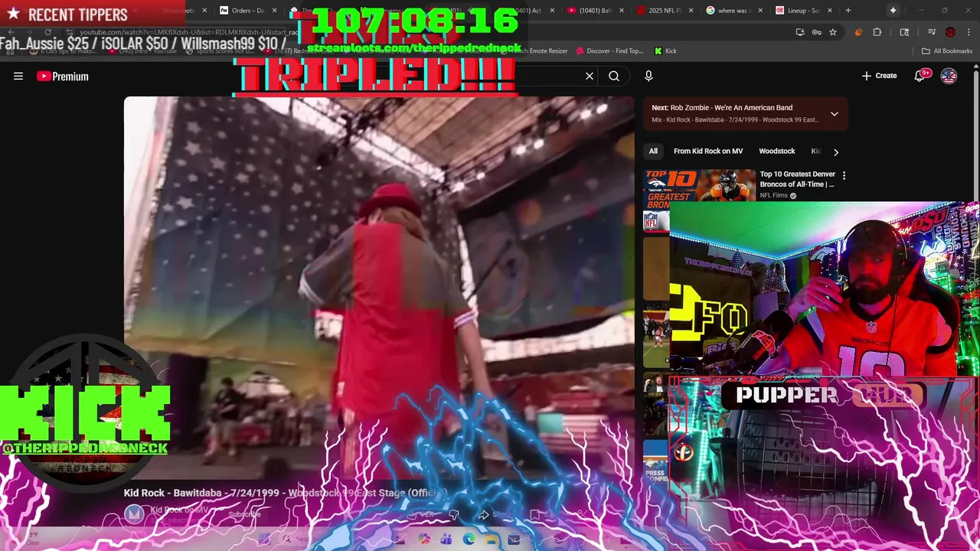Screen dimensions: 980x551
Task: Open the Copilot icon on the taskbar
Action: click(423, 540)
